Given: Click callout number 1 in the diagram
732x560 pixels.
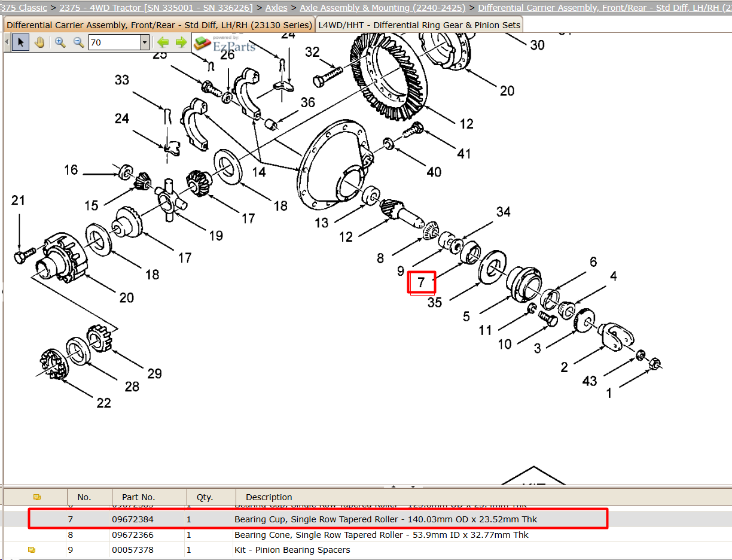Looking at the screenshot, I should (x=609, y=394).
